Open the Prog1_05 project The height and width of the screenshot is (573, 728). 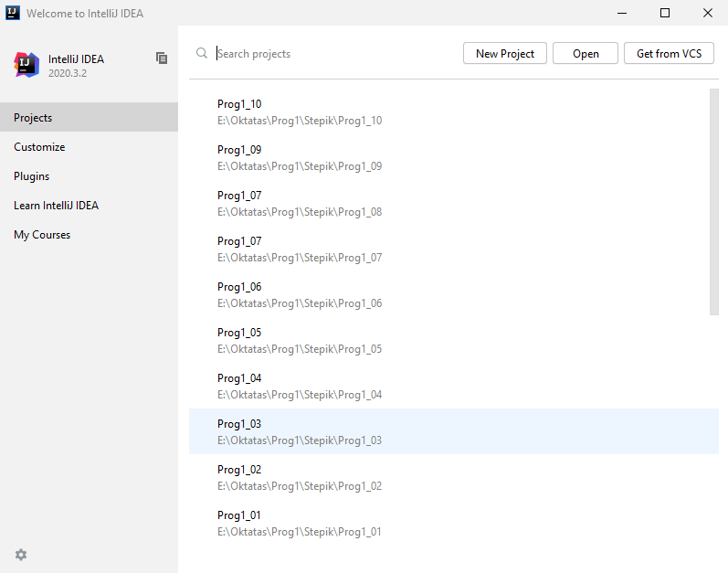(x=454, y=340)
